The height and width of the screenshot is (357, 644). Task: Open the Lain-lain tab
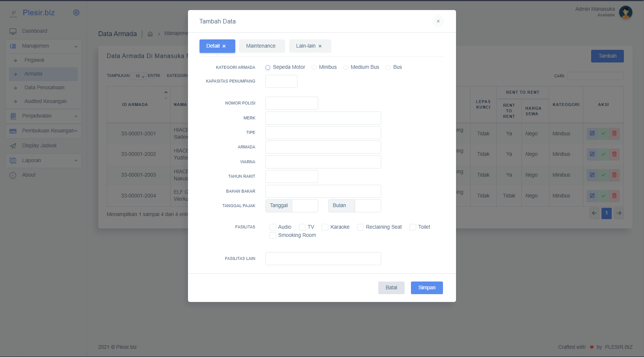click(x=306, y=46)
